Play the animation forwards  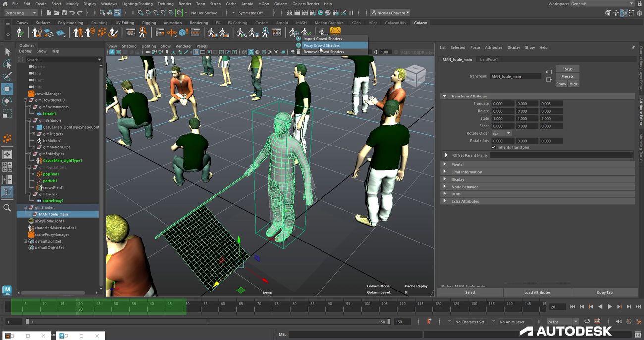(x=609, y=307)
